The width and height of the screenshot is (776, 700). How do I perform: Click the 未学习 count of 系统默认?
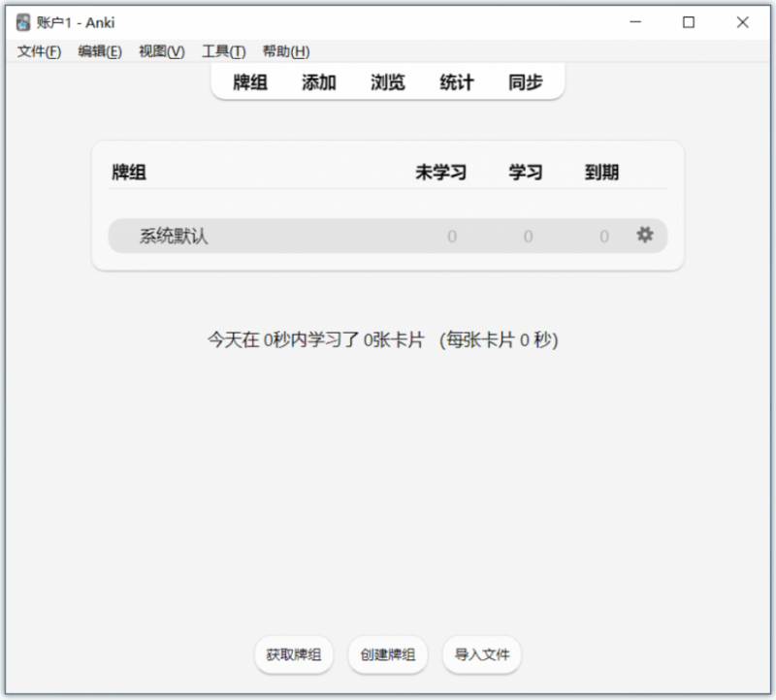pyautogui.click(x=452, y=237)
